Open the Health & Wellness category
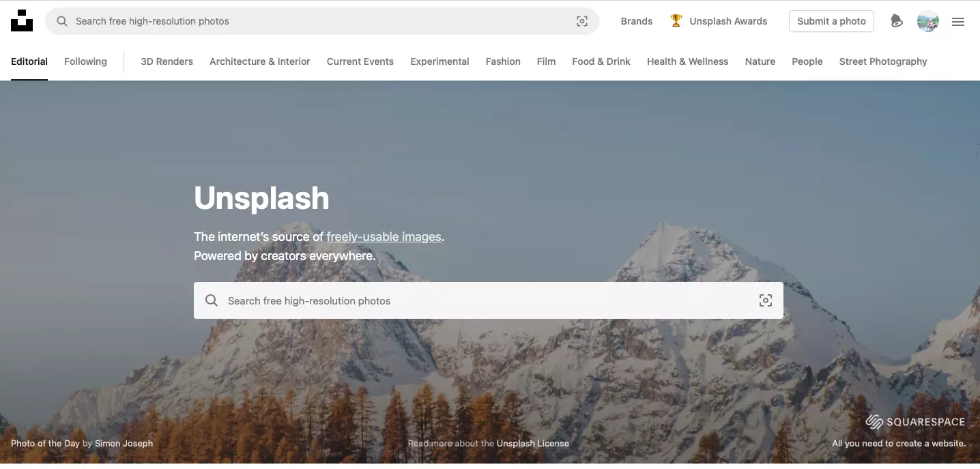980x469 pixels. [x=688, y=61]
